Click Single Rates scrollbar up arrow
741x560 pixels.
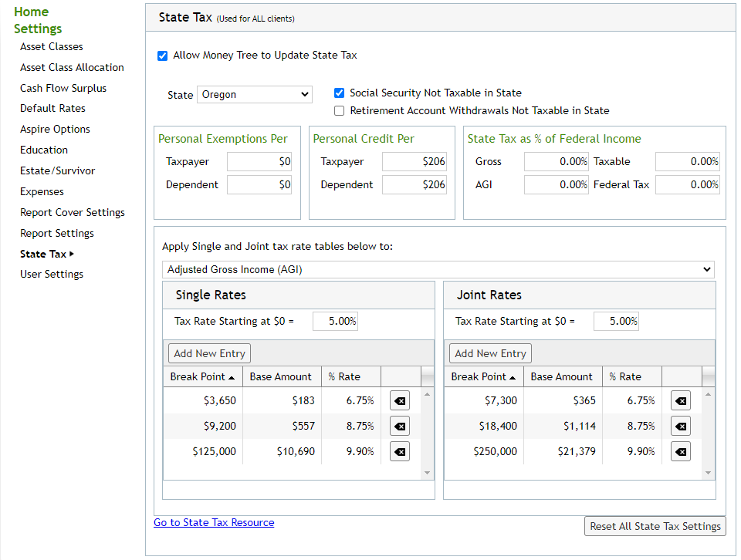tap(427, 394)
